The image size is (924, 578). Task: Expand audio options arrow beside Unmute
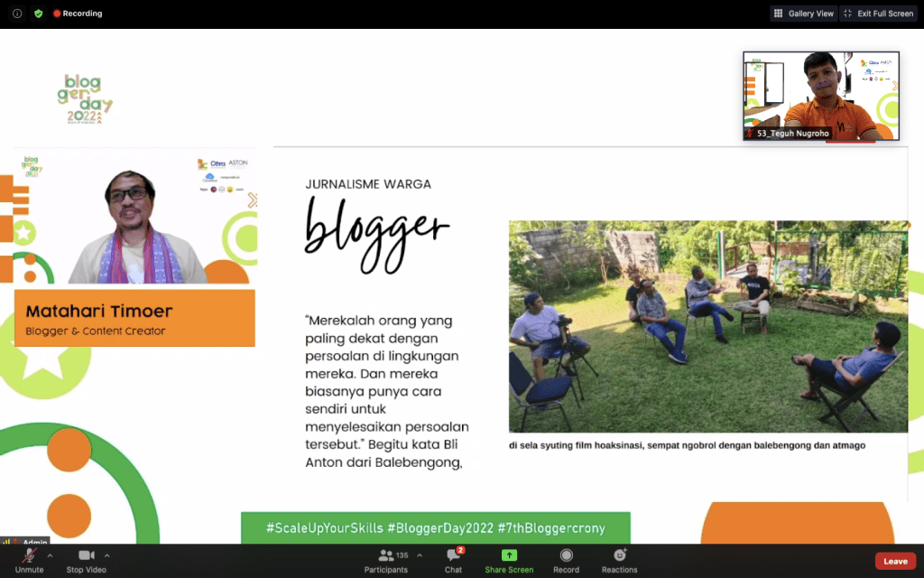[50, 555]
